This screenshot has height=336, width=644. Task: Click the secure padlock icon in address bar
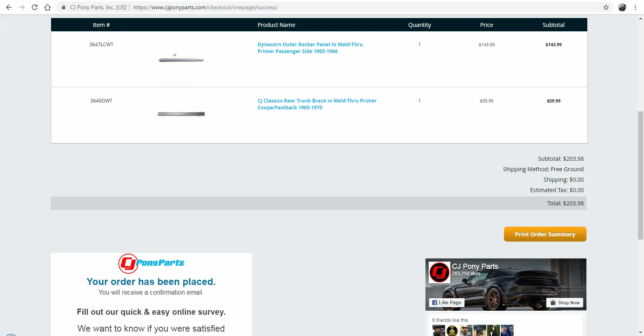[x=64, y=7]
